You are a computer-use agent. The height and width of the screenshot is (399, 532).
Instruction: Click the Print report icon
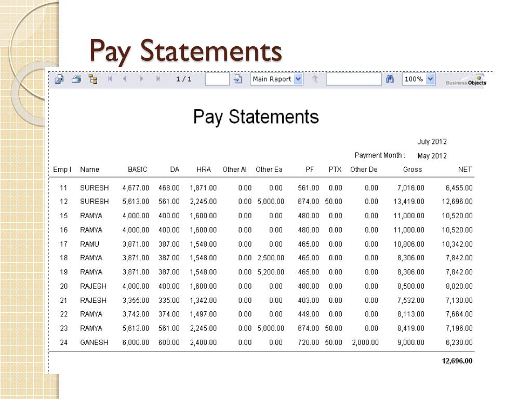pyautogui.click(x=76, y=79)
